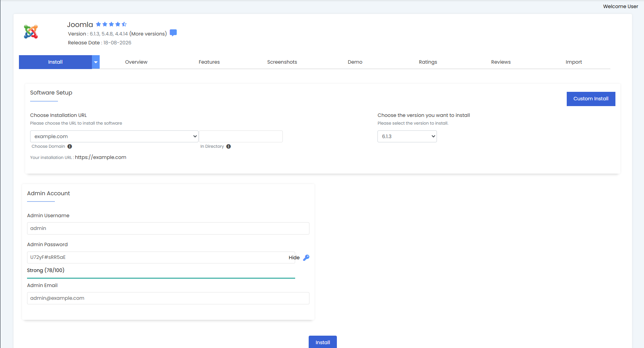
Task: Open the Features tab
Action: click(209, 62)
